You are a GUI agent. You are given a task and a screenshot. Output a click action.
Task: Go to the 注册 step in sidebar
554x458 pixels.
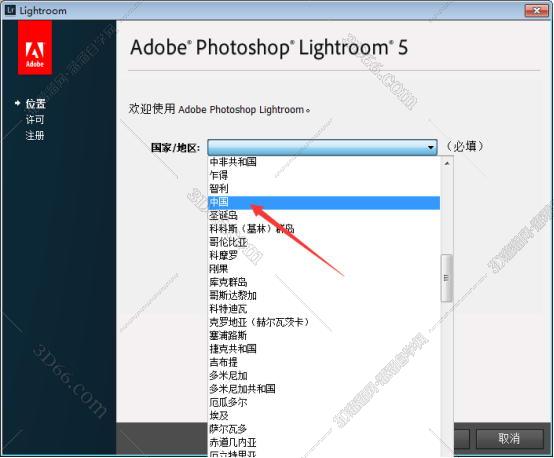coord(35,135)
